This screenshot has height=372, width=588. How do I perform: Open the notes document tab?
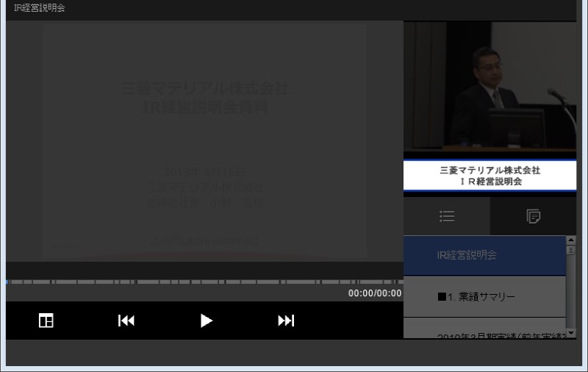tap(533, 216)
